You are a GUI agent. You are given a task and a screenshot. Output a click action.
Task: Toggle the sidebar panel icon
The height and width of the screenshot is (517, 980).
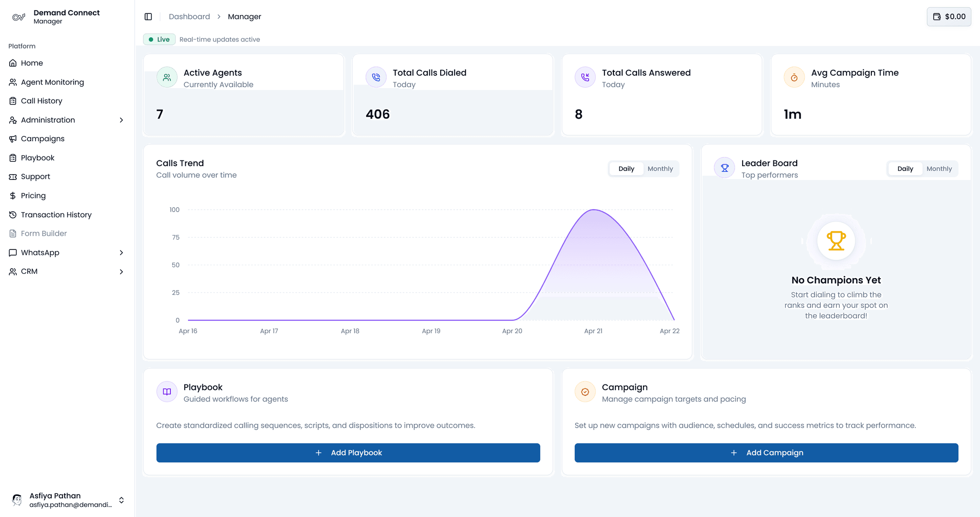[148, 17]
